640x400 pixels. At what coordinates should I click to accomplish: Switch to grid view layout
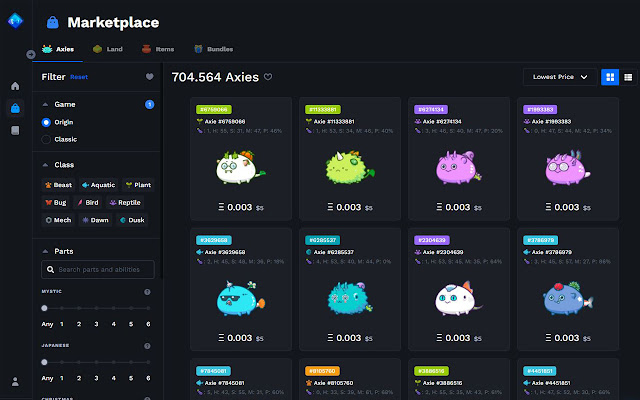609,77
